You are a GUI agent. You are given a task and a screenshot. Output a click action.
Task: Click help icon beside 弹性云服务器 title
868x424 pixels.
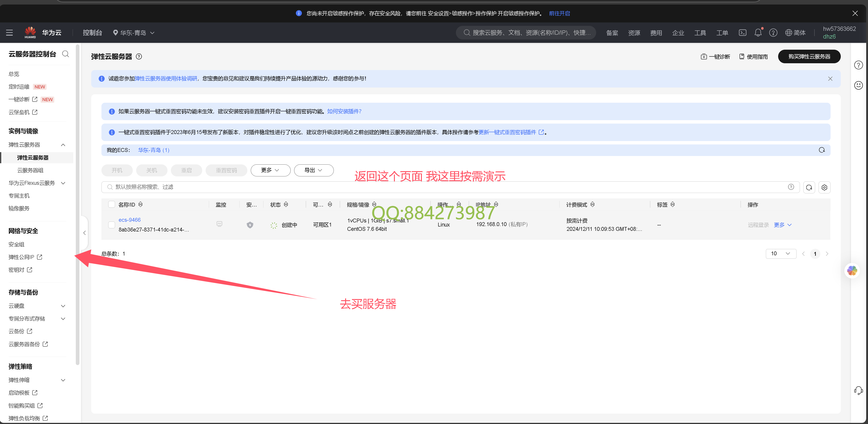[x=139, y=57]
